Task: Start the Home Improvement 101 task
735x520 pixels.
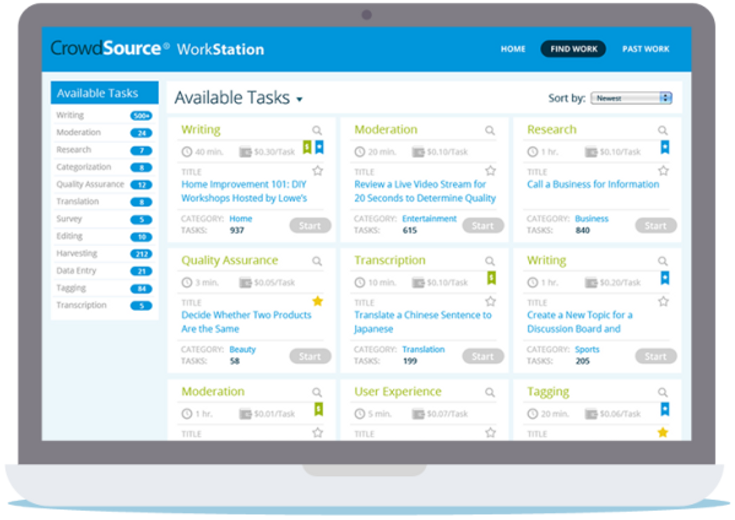Action: pos(310,226)
